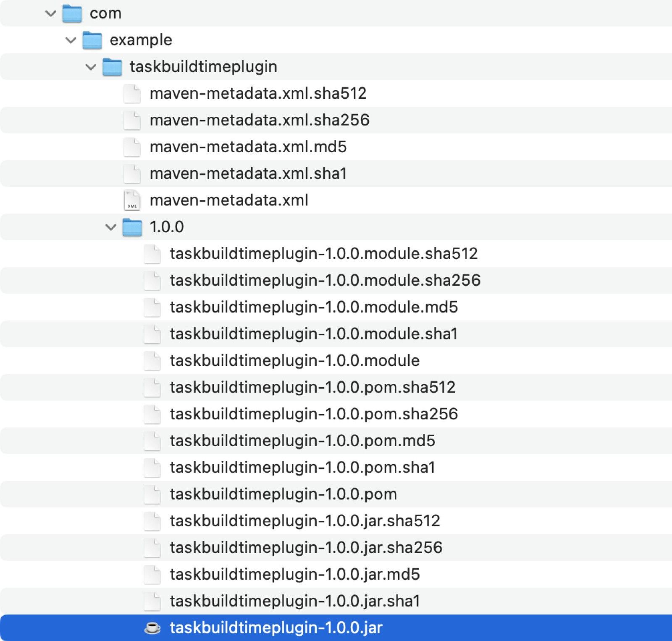Viewport: 672px width, 641px height.
Task: Click the file icon of taskbuildtimeplugin-1.0.0.module.md5
Action: (152, 307)
